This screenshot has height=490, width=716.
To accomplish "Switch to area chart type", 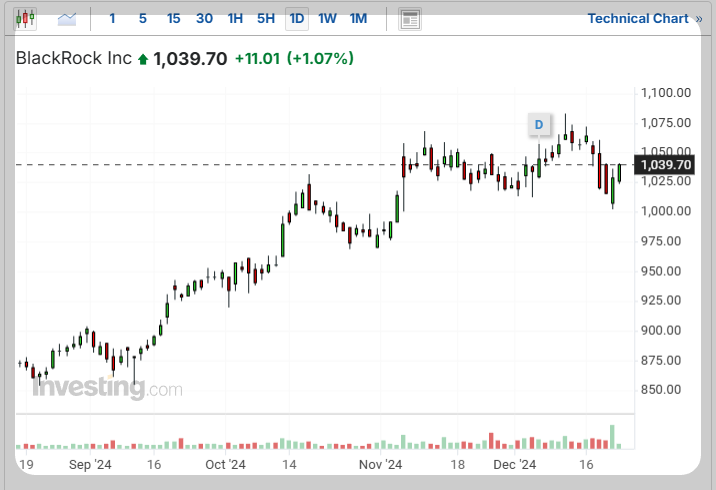I will coord(67,19).
